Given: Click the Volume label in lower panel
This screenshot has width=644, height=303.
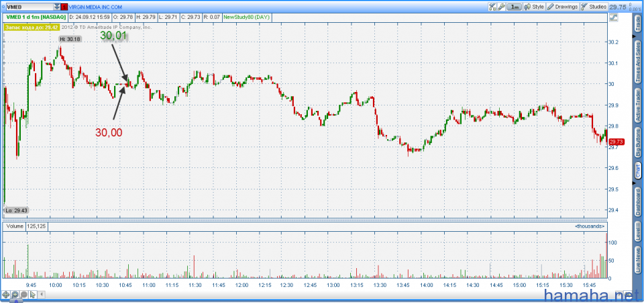Looking at the screenshot, I should click(14, 226).
